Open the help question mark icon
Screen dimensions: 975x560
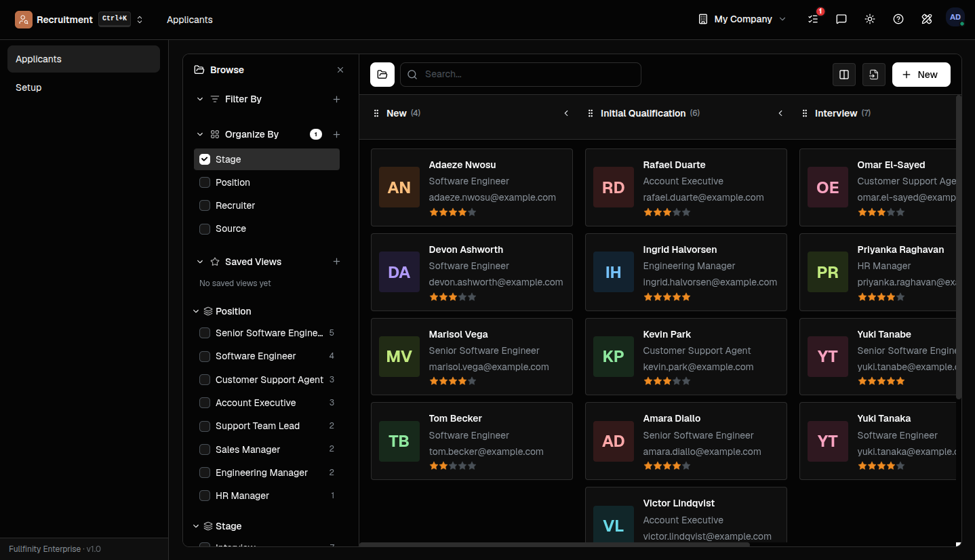pyautogui.click(x=898, y=19)
